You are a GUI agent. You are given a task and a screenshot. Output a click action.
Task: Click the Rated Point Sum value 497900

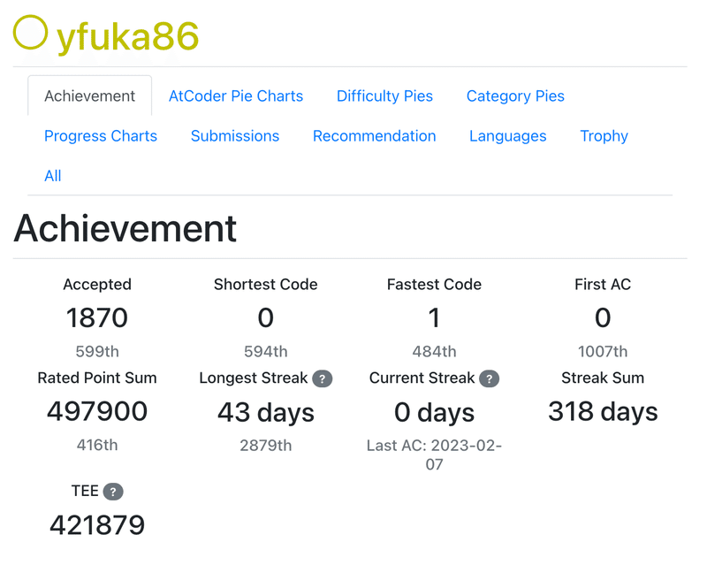click(97, 411)
